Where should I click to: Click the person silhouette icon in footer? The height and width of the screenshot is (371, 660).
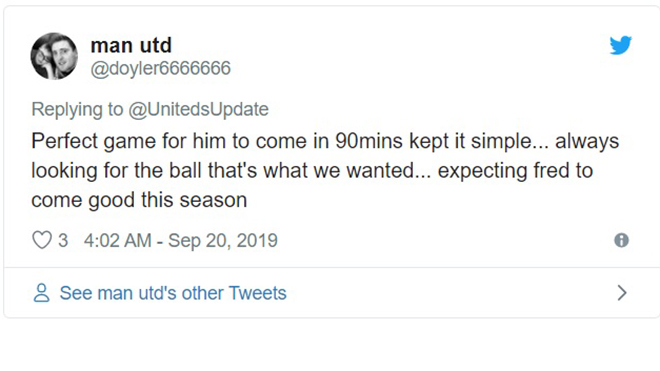tap(41, 293)
